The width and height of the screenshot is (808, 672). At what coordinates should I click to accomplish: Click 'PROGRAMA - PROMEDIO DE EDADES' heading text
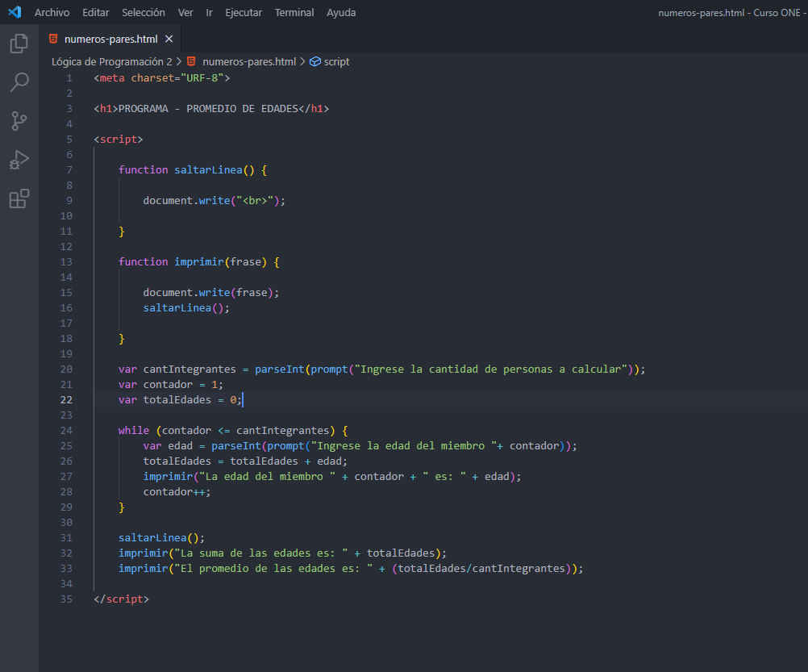[x=208, y=108]
